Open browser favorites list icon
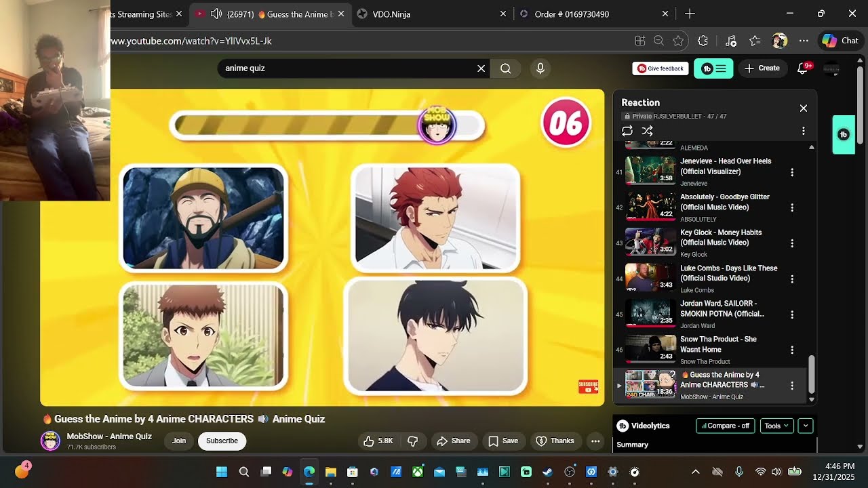868x488 pixels. coord(755,41)
